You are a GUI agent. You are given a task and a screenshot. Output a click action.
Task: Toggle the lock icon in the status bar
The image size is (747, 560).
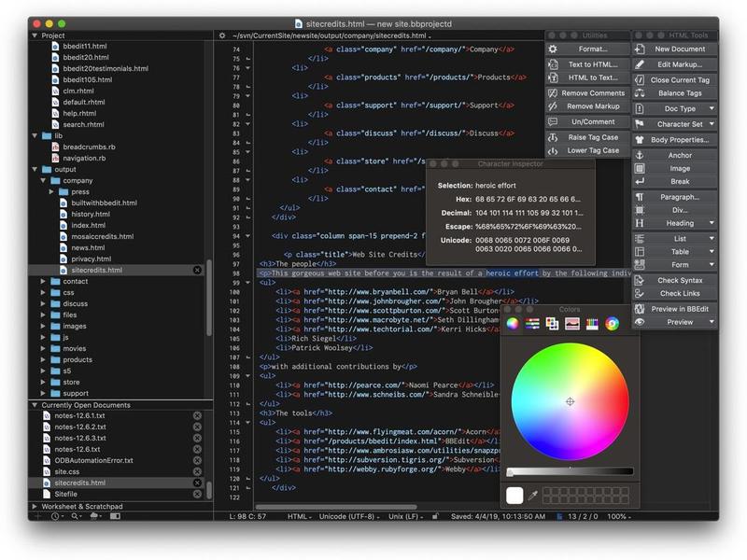[435, 516]
